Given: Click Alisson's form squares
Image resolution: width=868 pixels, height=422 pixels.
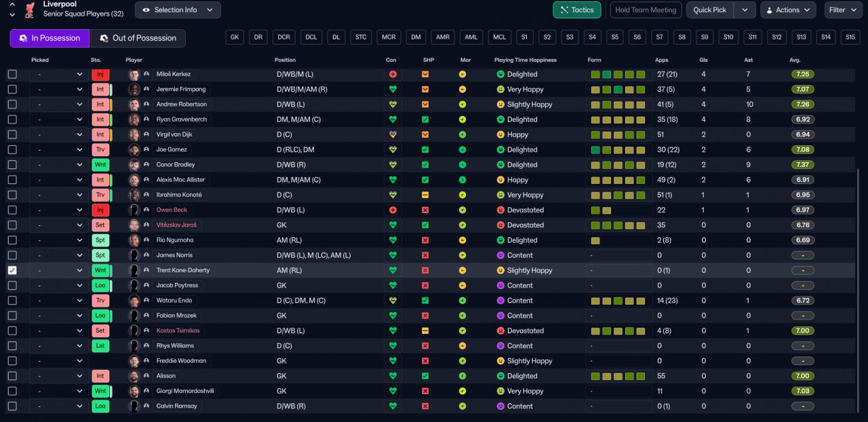Looking at the screenshot, I should [617, 376].
